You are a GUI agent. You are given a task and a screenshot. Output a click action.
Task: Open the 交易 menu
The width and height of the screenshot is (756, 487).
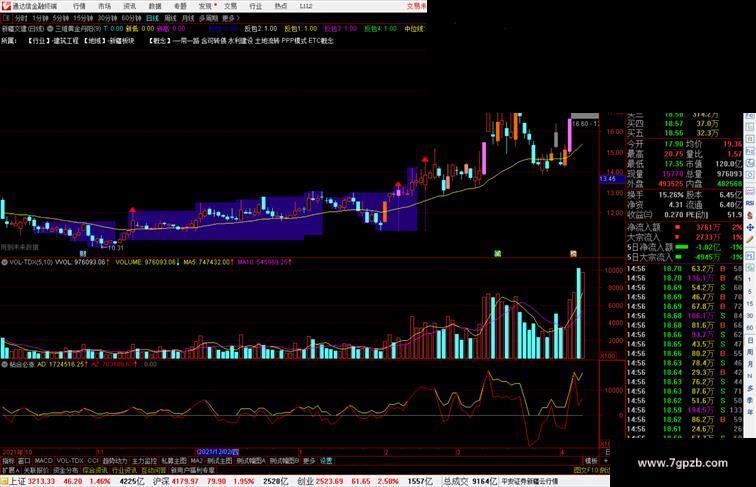(230, 6)
